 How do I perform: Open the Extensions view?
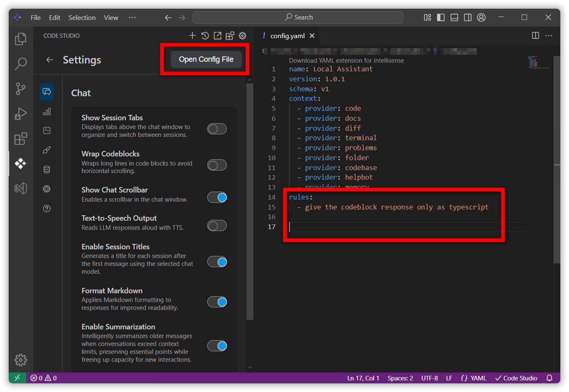tap(20, 139)
